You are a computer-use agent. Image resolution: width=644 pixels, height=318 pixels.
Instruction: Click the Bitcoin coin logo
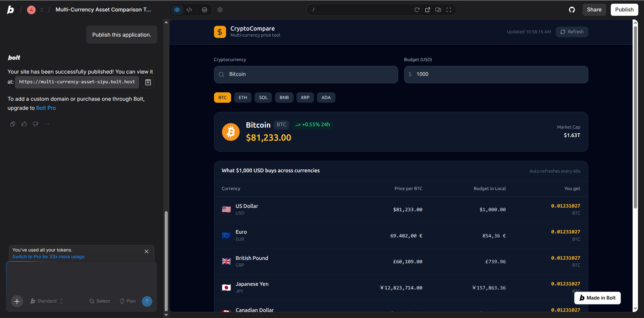tap(231, 132)
